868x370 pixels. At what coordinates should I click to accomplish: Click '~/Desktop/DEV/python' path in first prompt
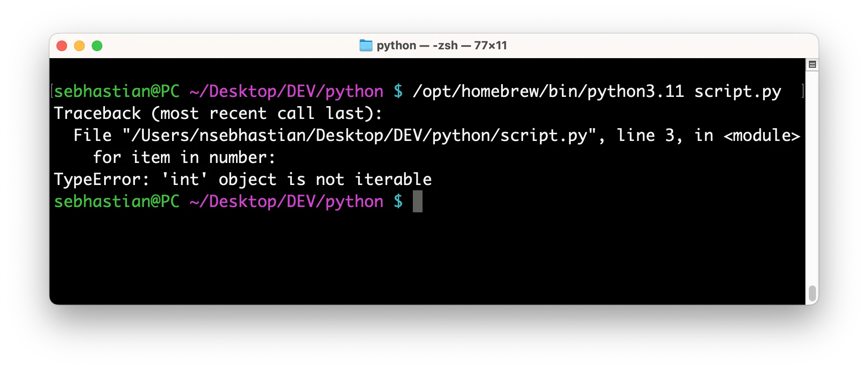287,92
